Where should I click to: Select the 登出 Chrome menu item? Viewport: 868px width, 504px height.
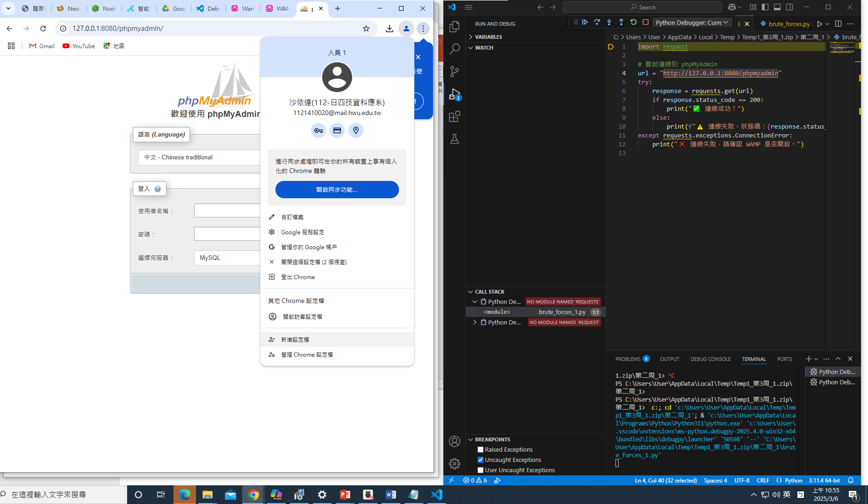click(297, 277)
